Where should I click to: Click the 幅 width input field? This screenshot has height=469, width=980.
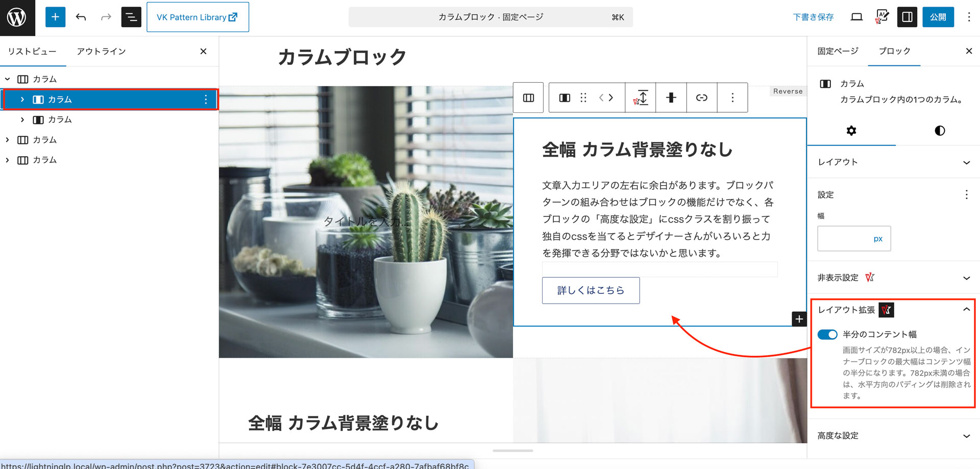coord(845,239)
